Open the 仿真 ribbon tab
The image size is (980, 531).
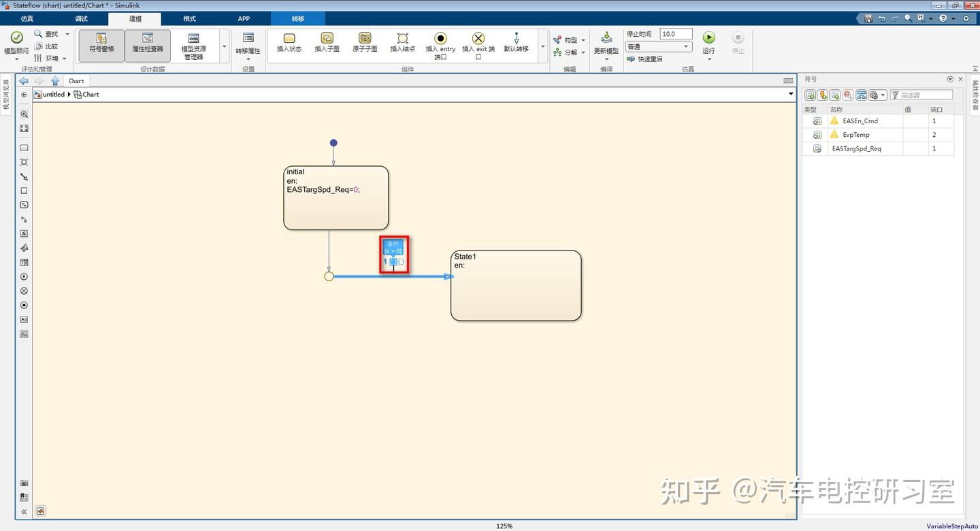point(27,18)
